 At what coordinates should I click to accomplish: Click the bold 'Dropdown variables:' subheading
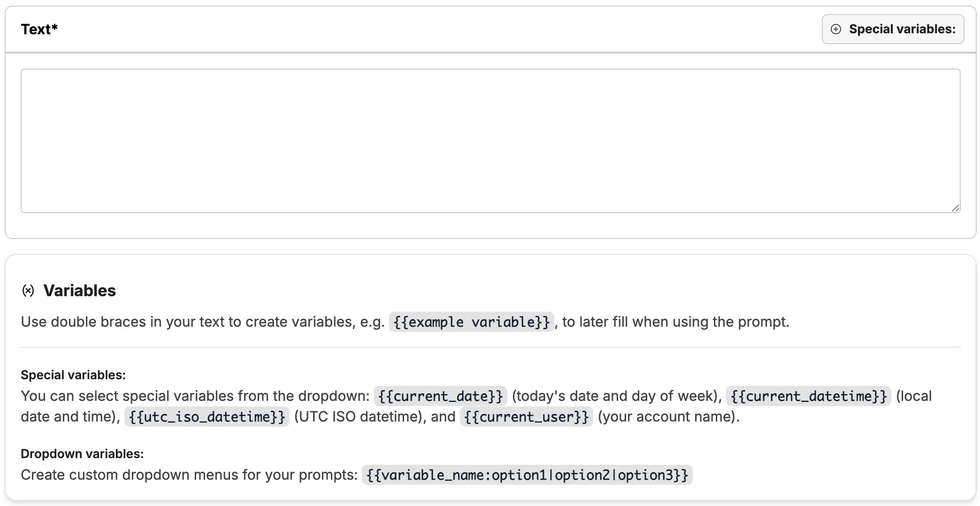coord(82,454)
